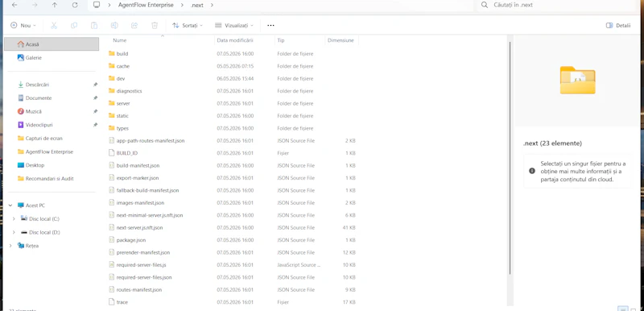The height and width of the screenshot is (311, 644).
Task: Click the Copy icon in toolbar
Action: 74,26
